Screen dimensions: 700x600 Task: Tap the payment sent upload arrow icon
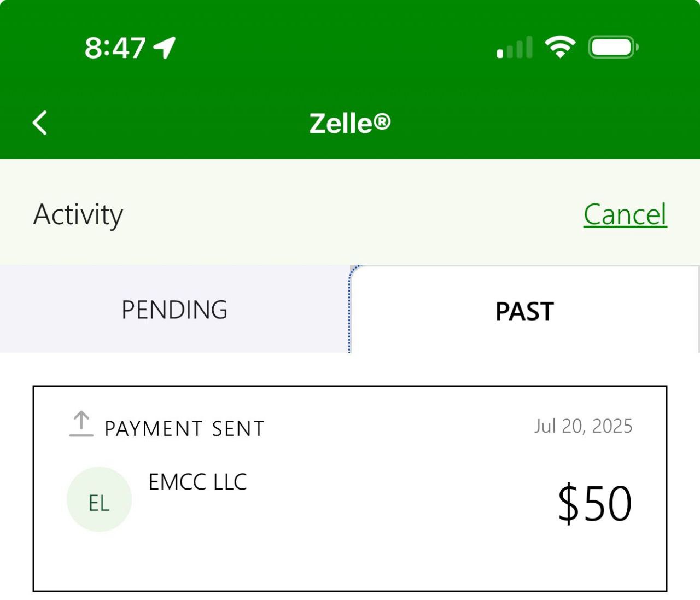81,424
